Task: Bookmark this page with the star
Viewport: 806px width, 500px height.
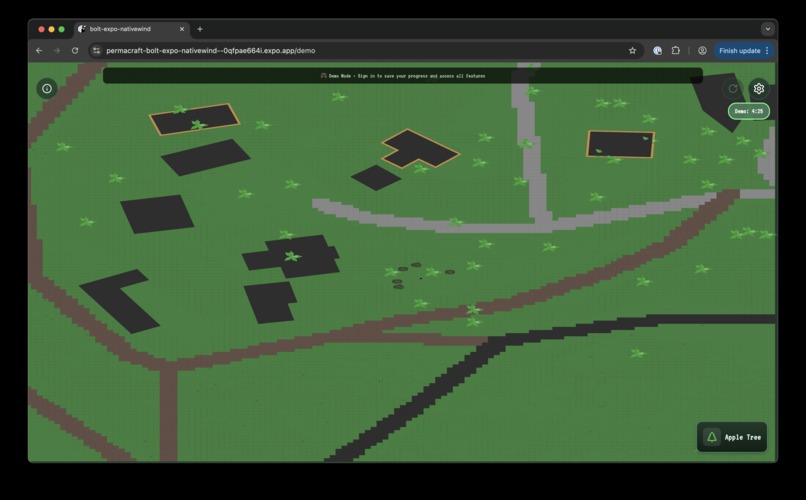Action: click(632, 50)
